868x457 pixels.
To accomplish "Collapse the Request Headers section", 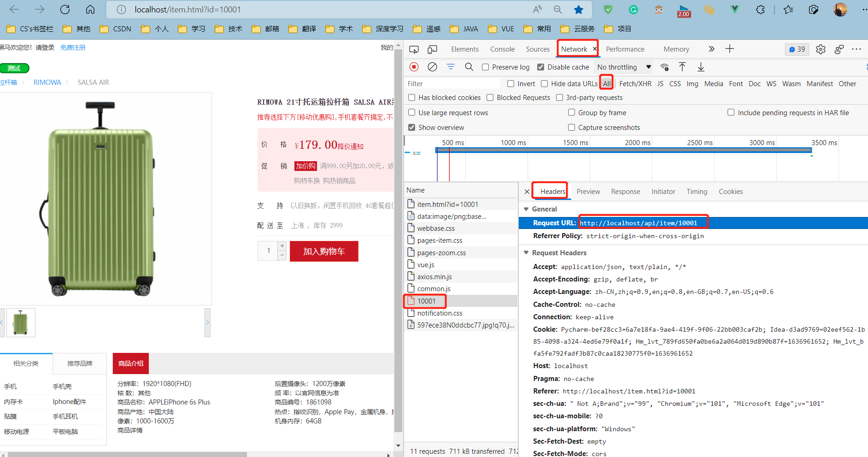I will pos(526,253).
